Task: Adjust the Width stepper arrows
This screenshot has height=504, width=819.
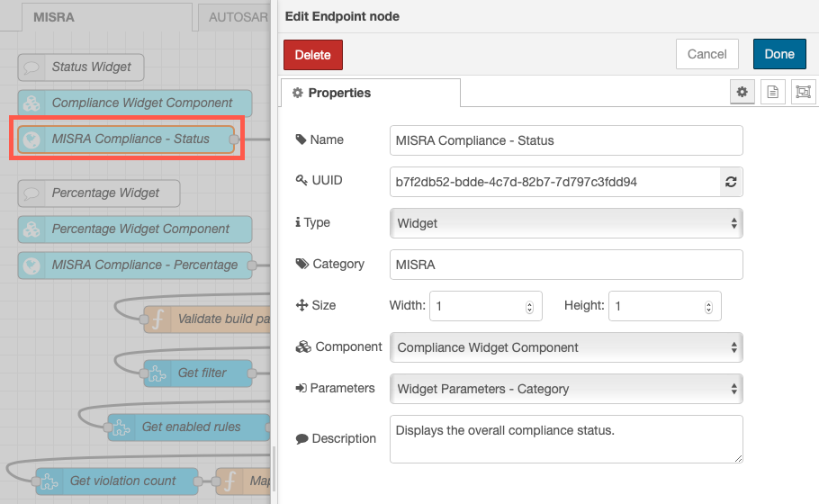Action: point(529,307)
